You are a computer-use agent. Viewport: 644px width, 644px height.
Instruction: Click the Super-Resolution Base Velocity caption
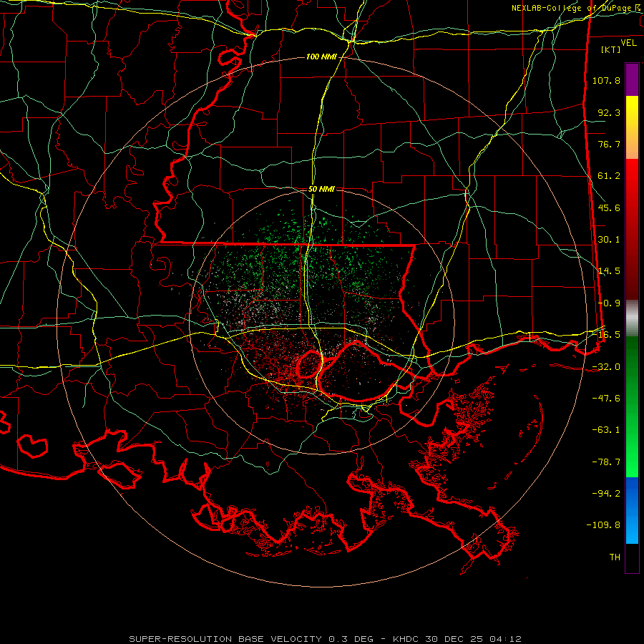pos(325,639)
